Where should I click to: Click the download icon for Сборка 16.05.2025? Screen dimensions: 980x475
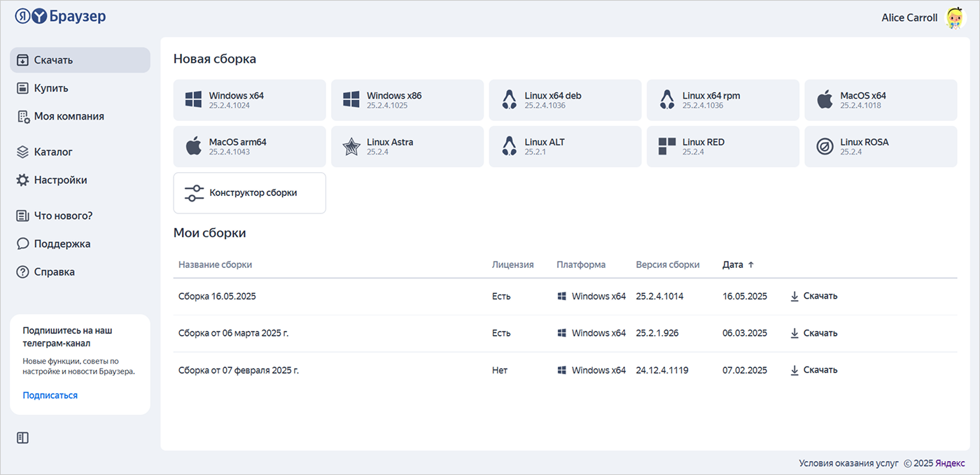pos(794,296)
